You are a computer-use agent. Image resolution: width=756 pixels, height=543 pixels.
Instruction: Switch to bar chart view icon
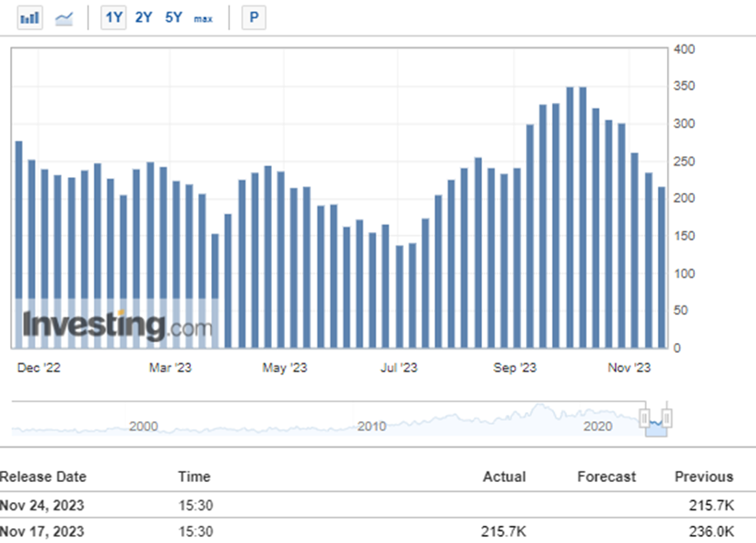30,18
